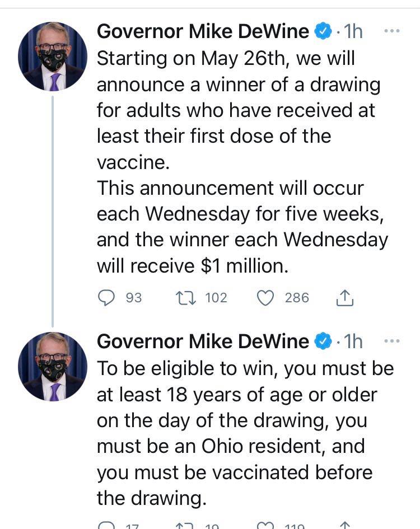The height and width of the screenshot is (529, 420).
Task: Tap the 286 likes count
Action: (297, 298)
